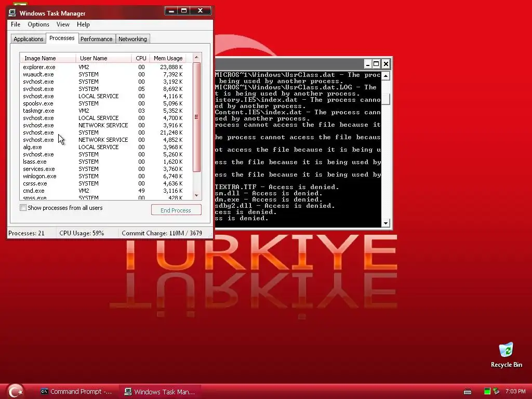
Task: Click the Start button with crescent flag
Action: coord(16,391)
